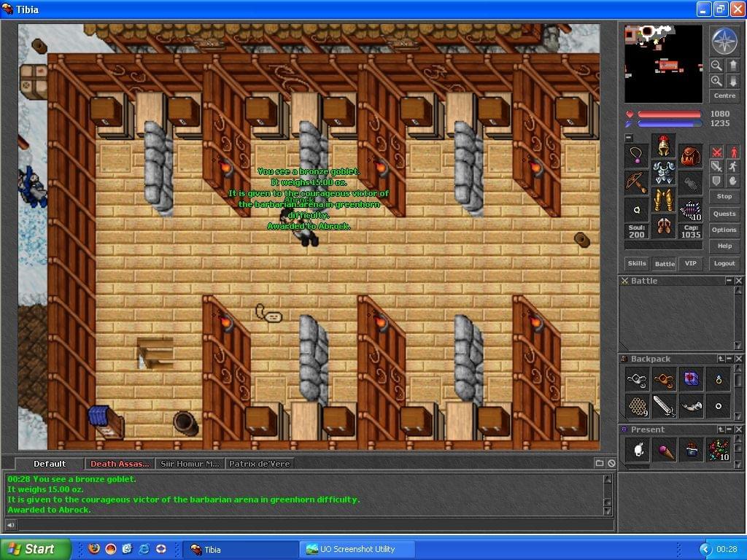The image size is (747, 560).
Task: Open the channel list icon in chat
Action: point(600,463)
